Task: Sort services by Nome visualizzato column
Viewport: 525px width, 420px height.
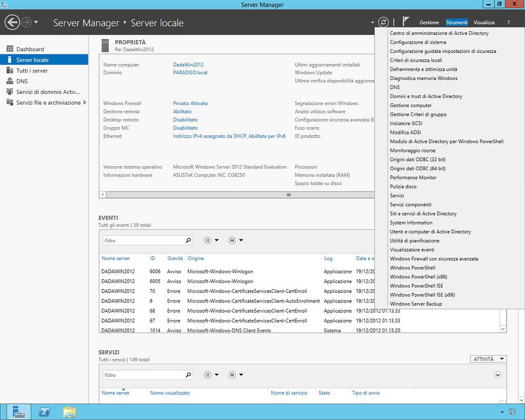Action: [x=170, y=393]
